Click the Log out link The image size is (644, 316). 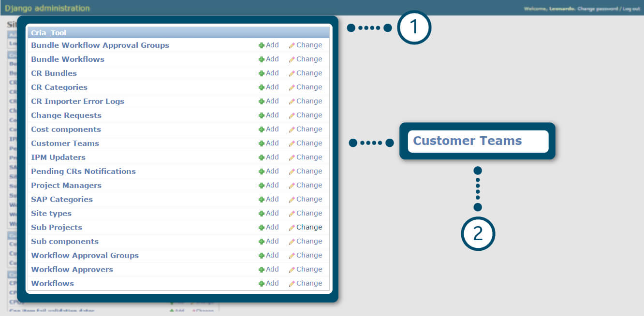click(631, 9)
